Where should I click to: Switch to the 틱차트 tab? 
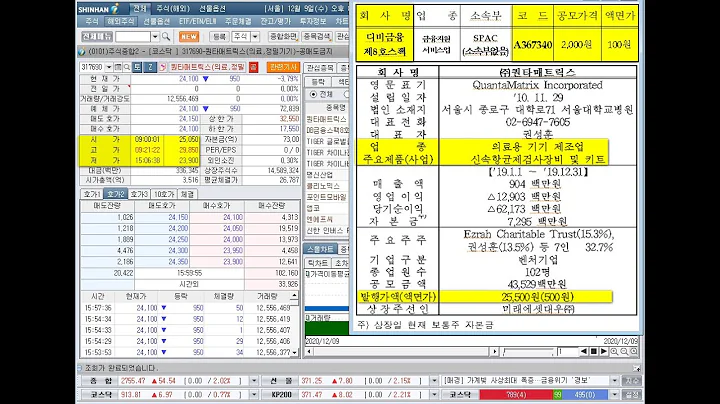317,263
